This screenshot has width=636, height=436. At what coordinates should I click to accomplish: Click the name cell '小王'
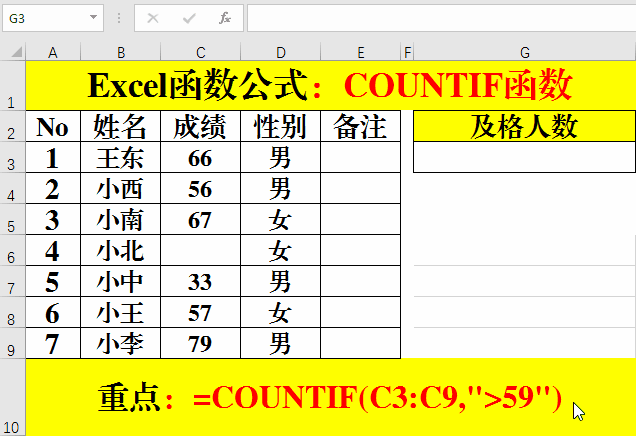point(120,312)
